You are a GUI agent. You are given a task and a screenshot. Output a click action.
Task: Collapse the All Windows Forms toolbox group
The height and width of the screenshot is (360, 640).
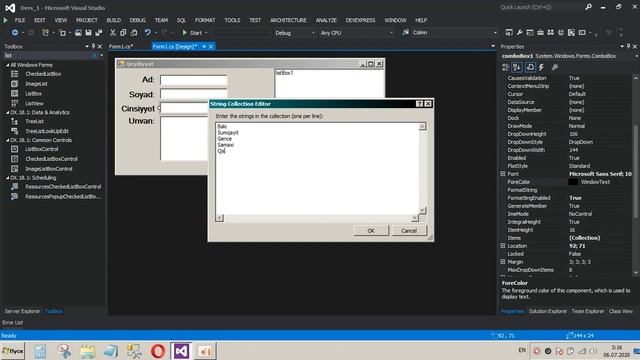7,65
